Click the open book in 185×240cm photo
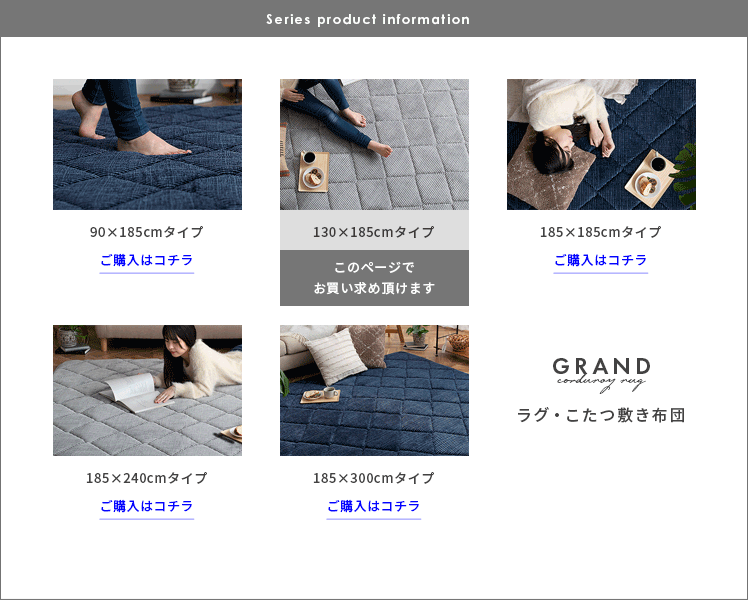This screenshot has width=748, height=600. click(134, 393)
